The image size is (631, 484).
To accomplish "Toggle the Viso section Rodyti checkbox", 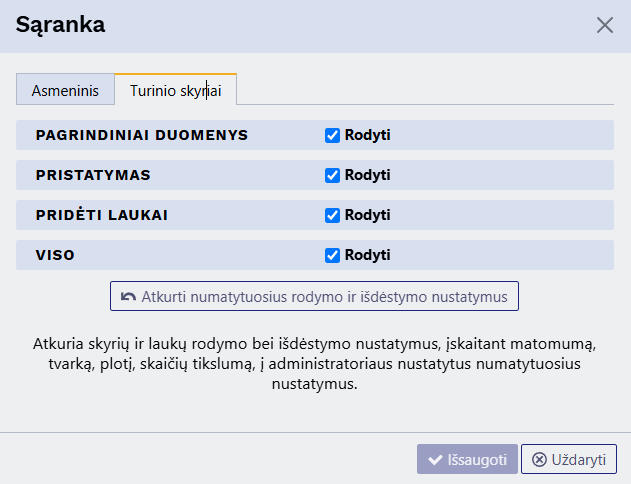I will click(332, 255).
